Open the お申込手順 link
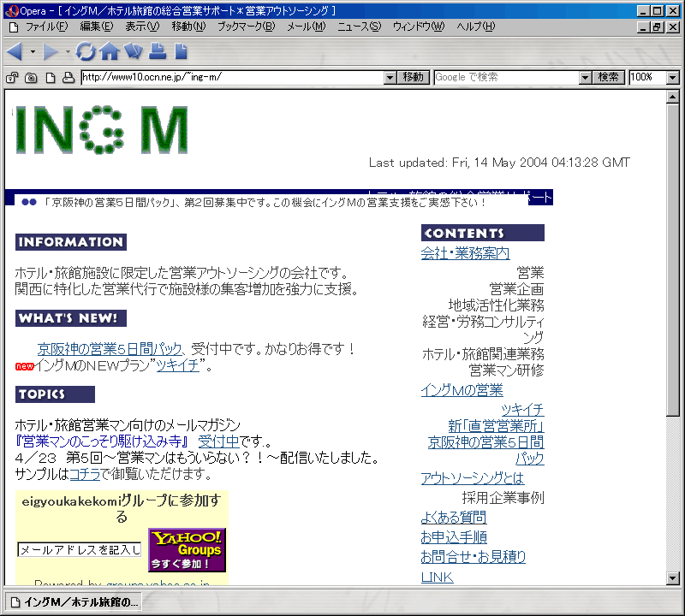This screenshot has height=616, width=685. coord(454,537)
